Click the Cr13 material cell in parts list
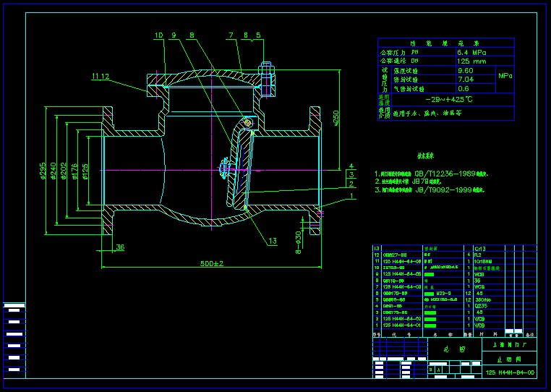Screen dimensions: 551x392 (482, 249)
